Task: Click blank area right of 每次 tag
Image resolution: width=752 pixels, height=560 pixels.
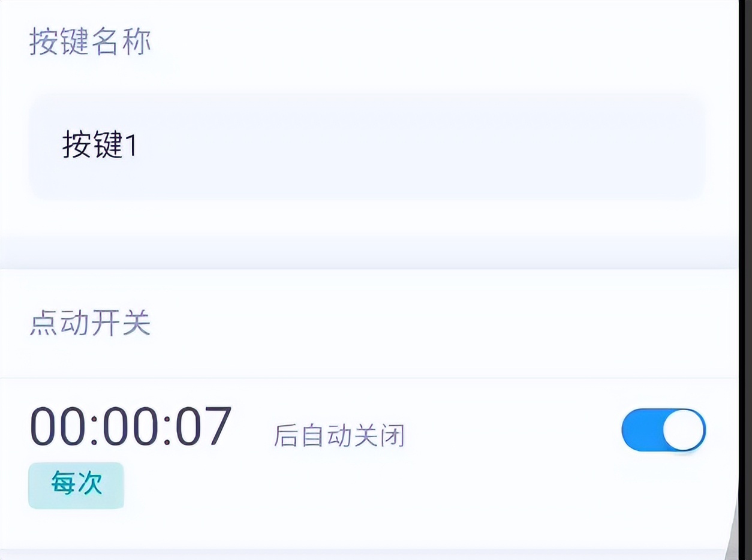Action: click(360, 487)
